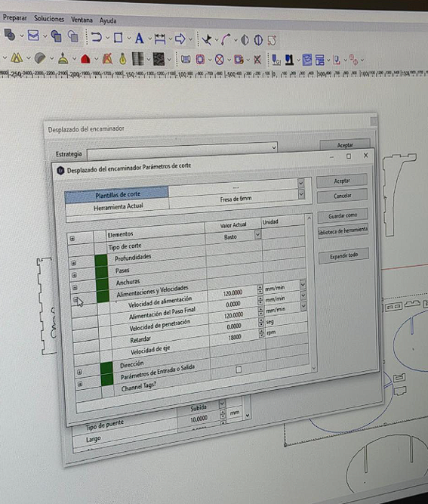Click the yellow light bulb icon
The height and width of the screenshot is (504, 428).
(122, 59)
